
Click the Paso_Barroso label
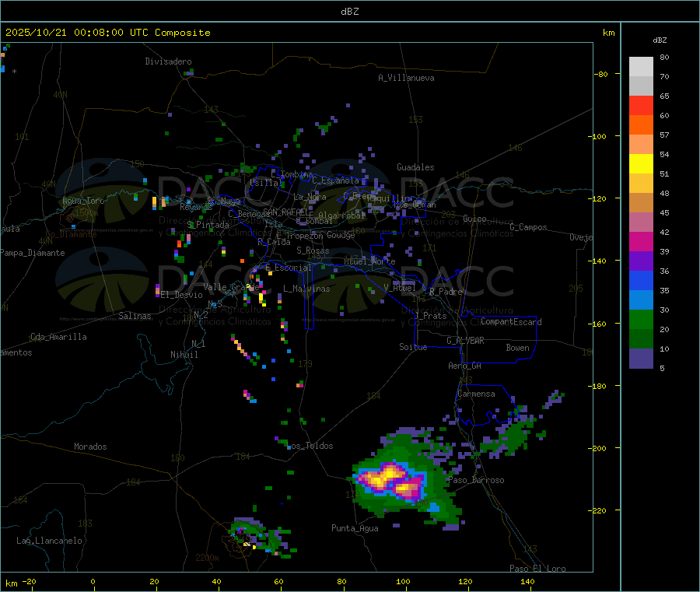tap(476, 481)
